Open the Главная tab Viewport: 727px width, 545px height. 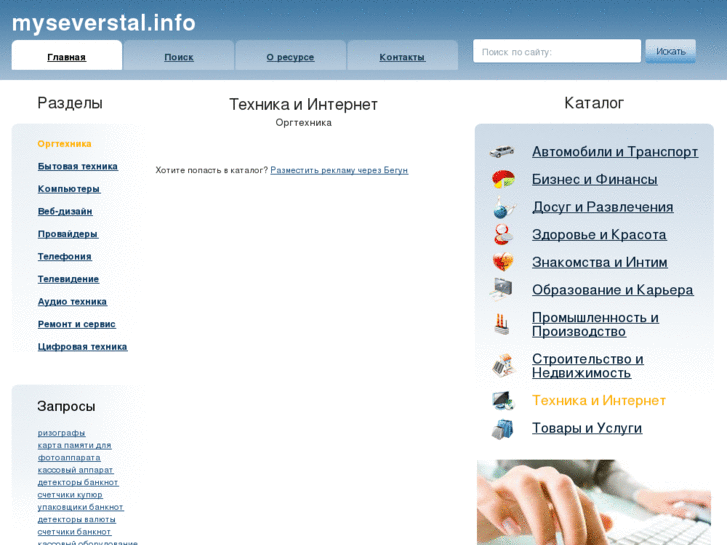(67, 55)
